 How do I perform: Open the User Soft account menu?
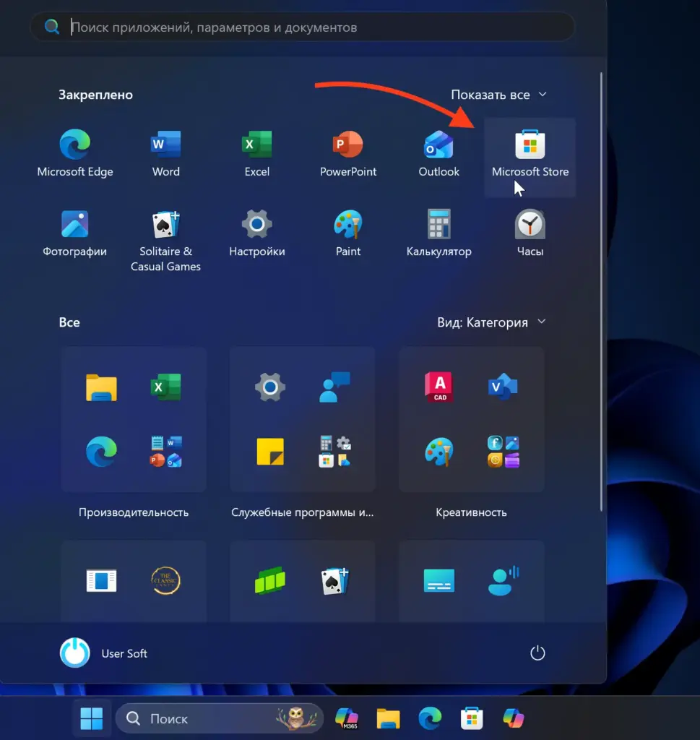104,653
